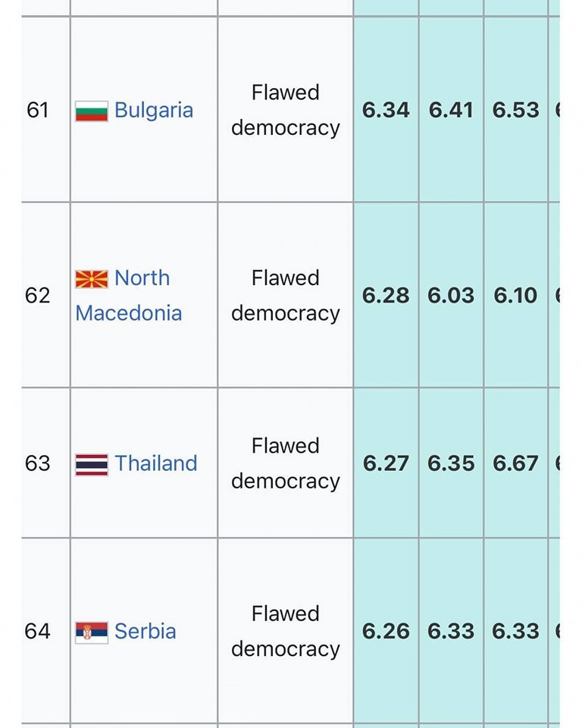The width and height of the screenshot is (582, 728).
Task: Select North Macedonia's 6.28 score
Action: (x=386, y=296)
